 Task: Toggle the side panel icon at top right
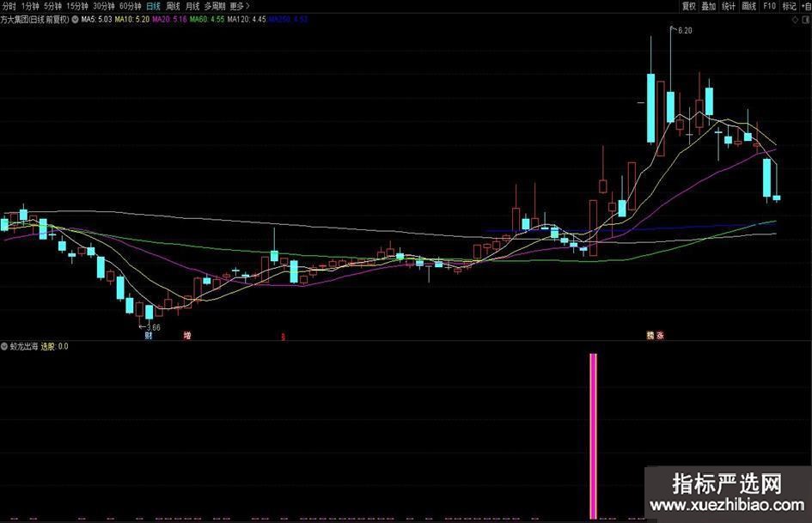pyautogui.click(x=806, y=20)
